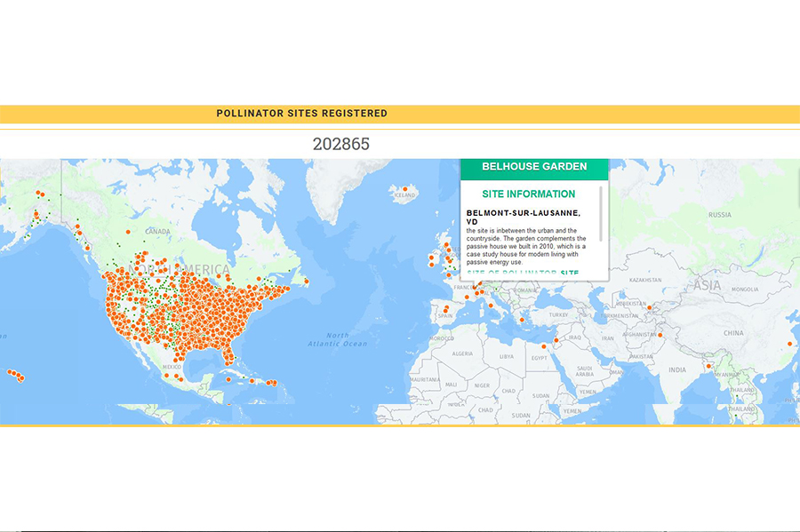Click the orange marker in southern France
This screenshot has width=800, height=532.
[x=467, y=297]
